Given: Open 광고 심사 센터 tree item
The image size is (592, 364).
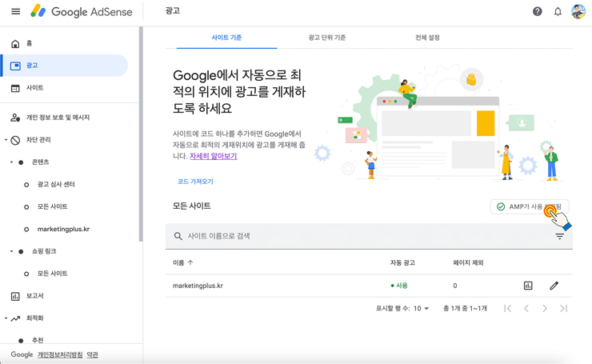Looking at the screenshot, I should point(56,184).
